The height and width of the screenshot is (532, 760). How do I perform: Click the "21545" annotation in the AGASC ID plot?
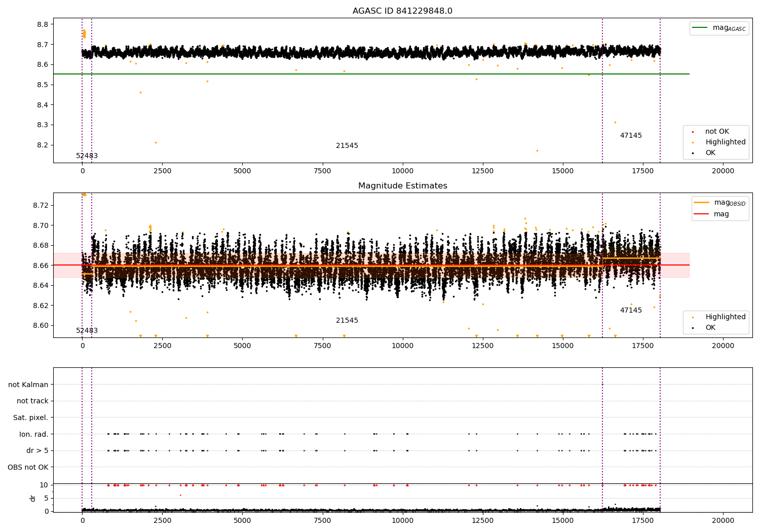click(x=347, y=146)
